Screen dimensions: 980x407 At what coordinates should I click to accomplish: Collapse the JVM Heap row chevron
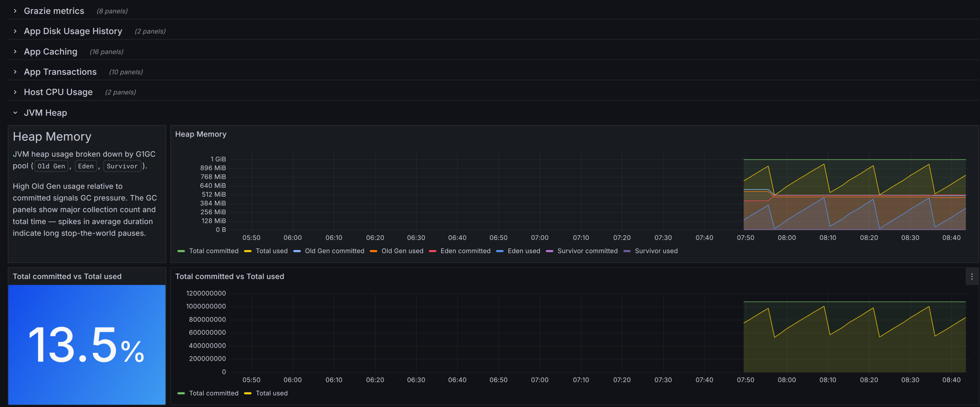(x=15, y=113)
